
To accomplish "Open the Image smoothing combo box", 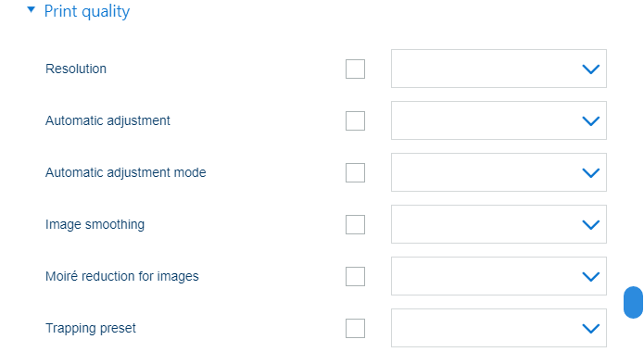I will click(499, 224).
